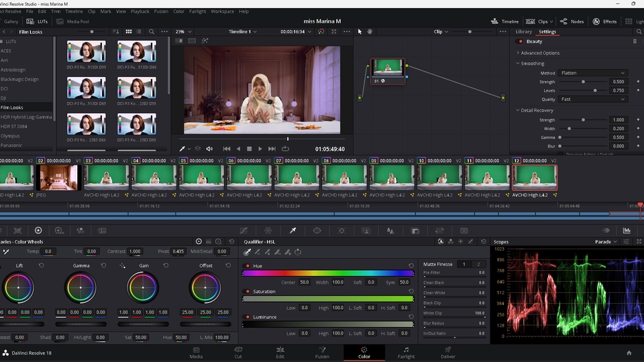Go to the DaVinci Resolve home button
The height and width of the screenshot is (362, 644).
[x=629, y=353]
